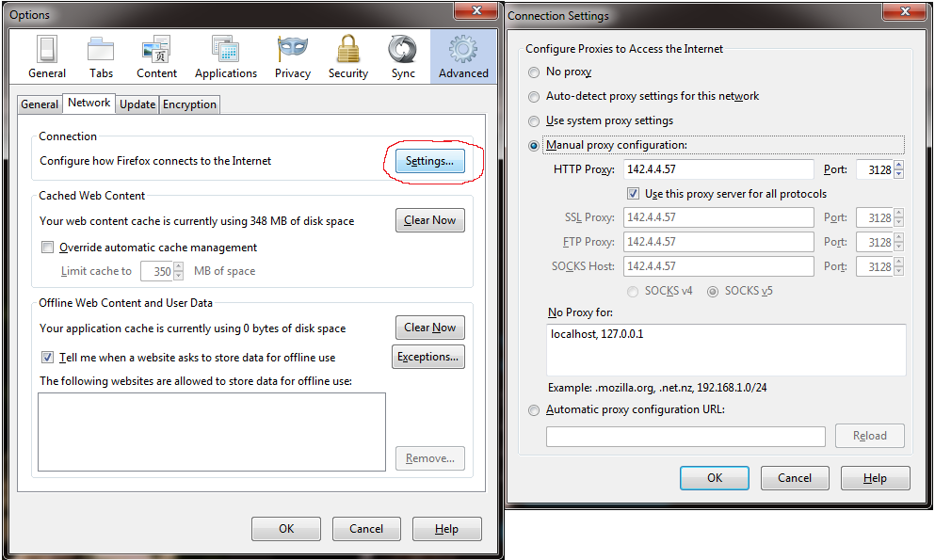This screenshot has width=935, height=560.
Task: Cancel the Options dialog
Action: [x=366, y=529]
